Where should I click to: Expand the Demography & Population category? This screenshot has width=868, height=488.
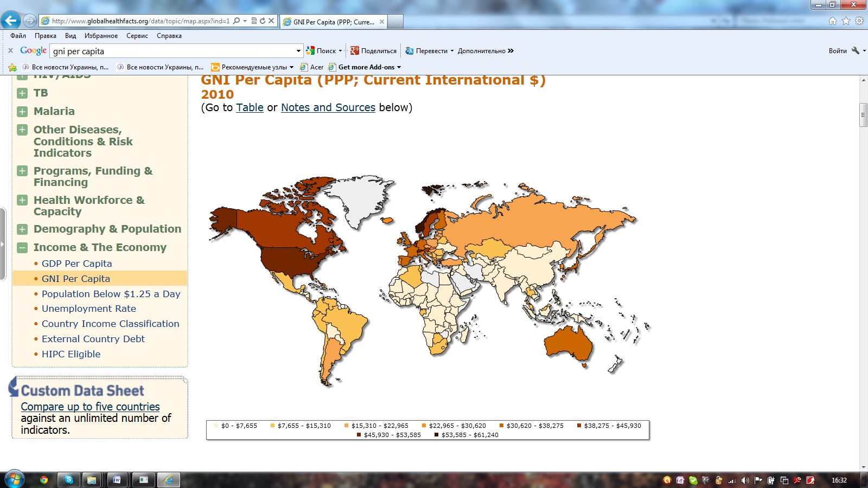[22, 229]
